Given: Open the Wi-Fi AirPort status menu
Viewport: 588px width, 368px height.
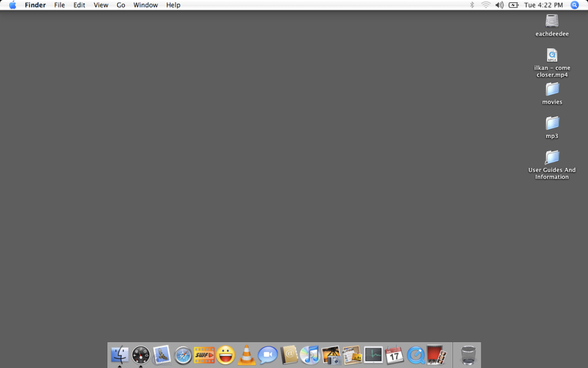Looking at the screenshot, I should 486,5.
